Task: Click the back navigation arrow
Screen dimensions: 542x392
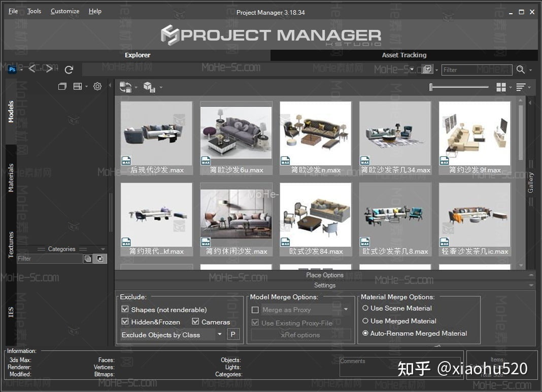Action: point(32,69)
